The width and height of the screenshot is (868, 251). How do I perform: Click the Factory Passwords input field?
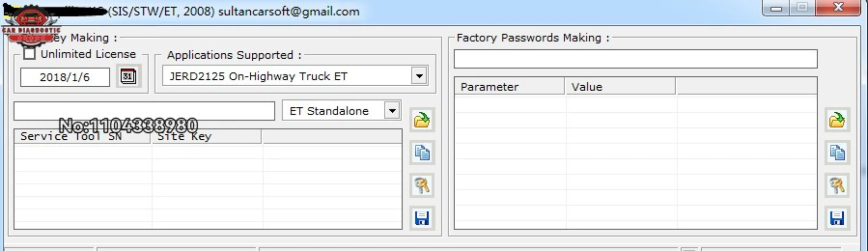point(635,59)
